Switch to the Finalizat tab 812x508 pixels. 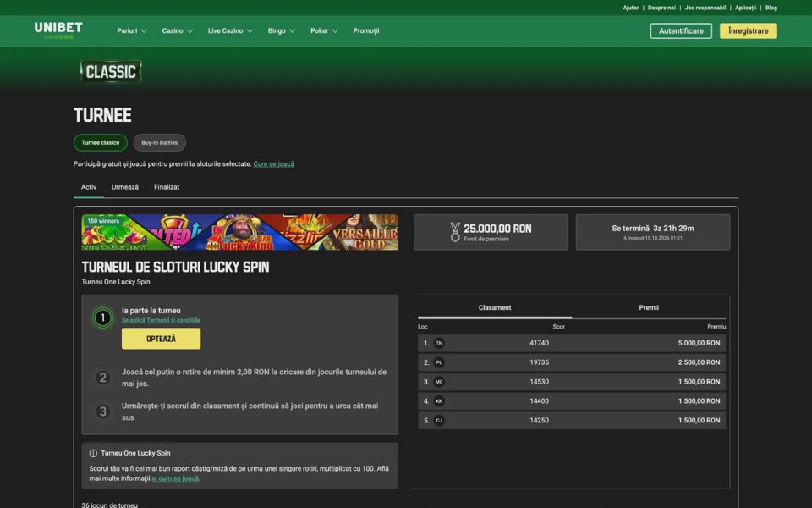coord(167,187)
